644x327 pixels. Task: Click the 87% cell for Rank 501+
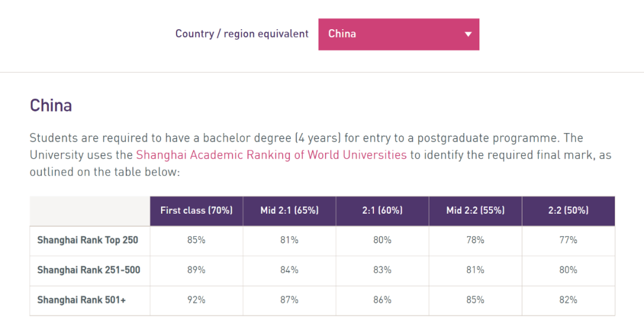(289, 300)
